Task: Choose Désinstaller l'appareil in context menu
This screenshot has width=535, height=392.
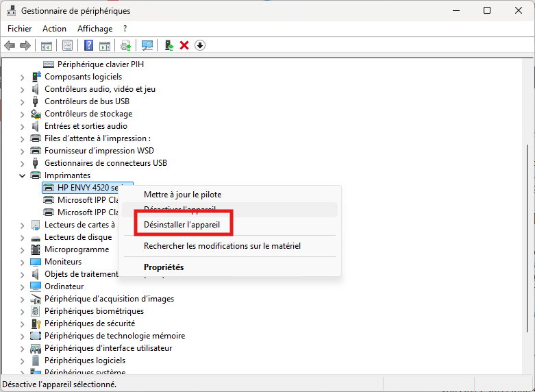Action: tap(229, 225)
